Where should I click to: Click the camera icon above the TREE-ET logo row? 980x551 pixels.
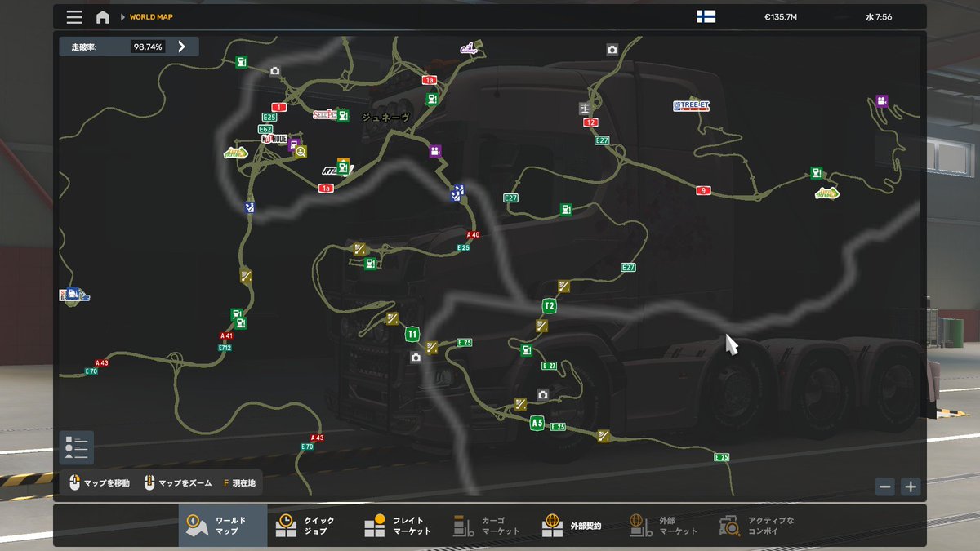tap(612, 50)
